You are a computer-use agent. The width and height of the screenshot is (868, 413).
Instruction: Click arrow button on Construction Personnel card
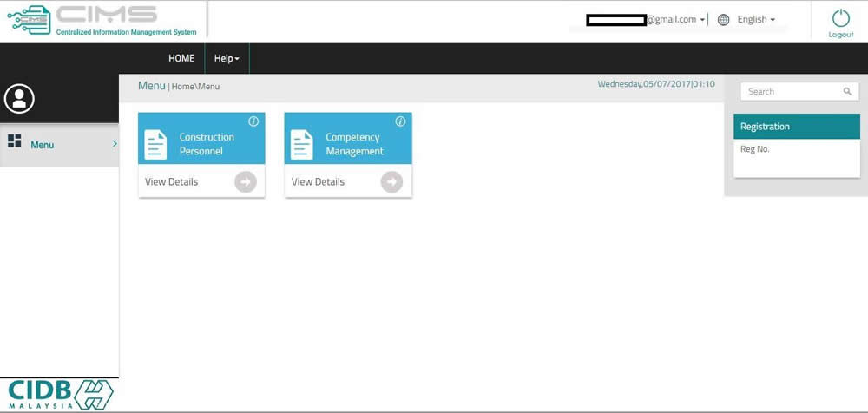pyautogui.click(x=246, y=181)
